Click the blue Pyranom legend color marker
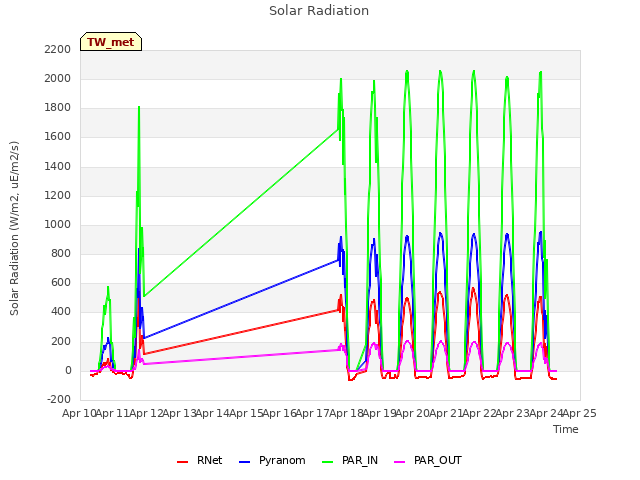 [x=244, y=462]
